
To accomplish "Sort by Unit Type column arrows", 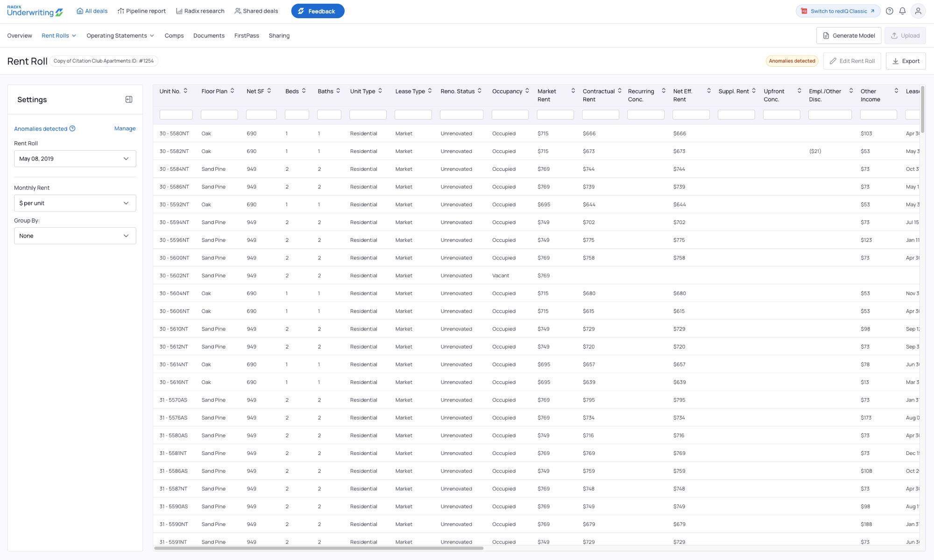I will (380, 91).
